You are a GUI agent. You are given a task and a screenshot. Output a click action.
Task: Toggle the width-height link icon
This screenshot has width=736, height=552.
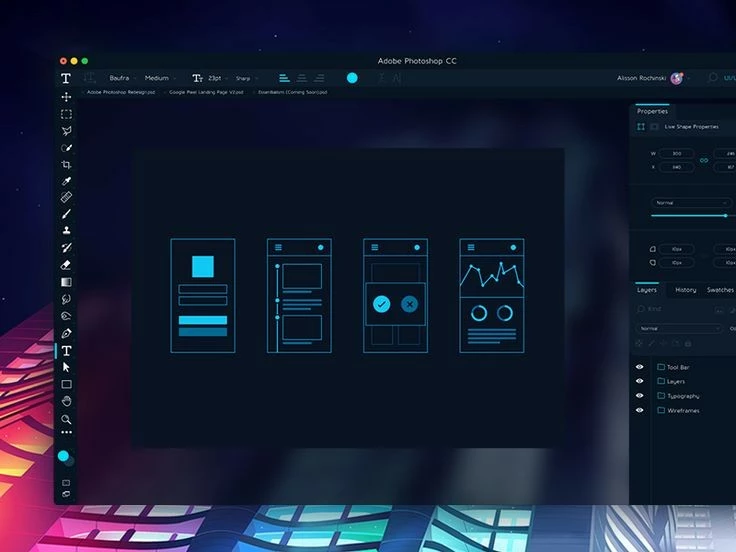pyautogui.click(x=704, y=160)
